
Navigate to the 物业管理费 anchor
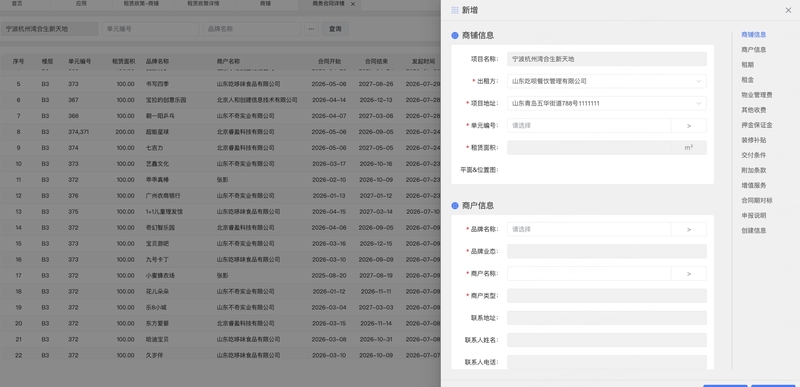(x=757, y=95)
